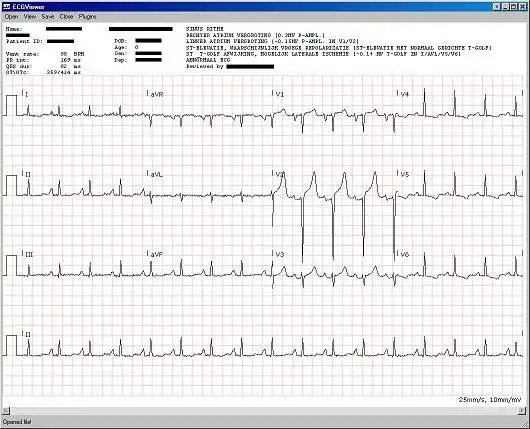Click the V3 lead label
The image size is (530, 429).
click(280, 255)
